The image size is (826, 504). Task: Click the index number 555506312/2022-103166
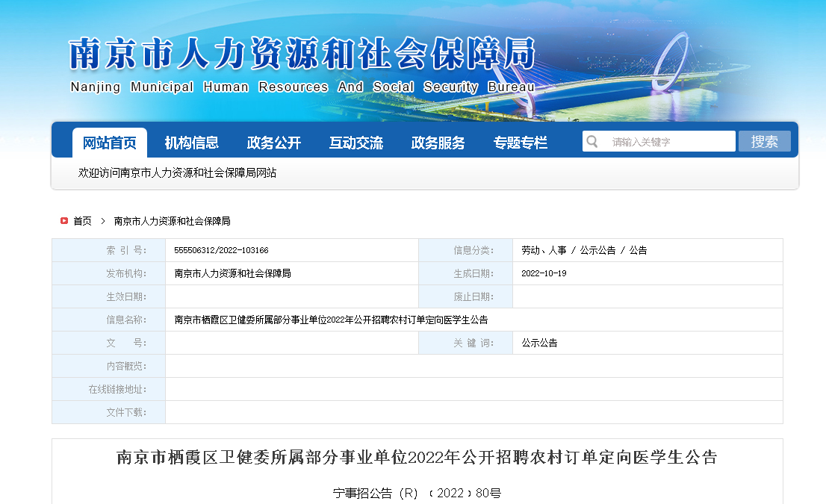pos(221,251)
